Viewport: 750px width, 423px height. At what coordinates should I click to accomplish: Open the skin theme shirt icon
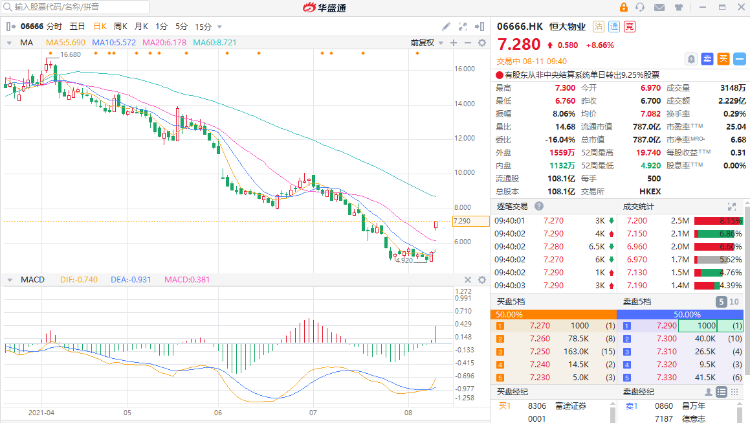[678, 7]
